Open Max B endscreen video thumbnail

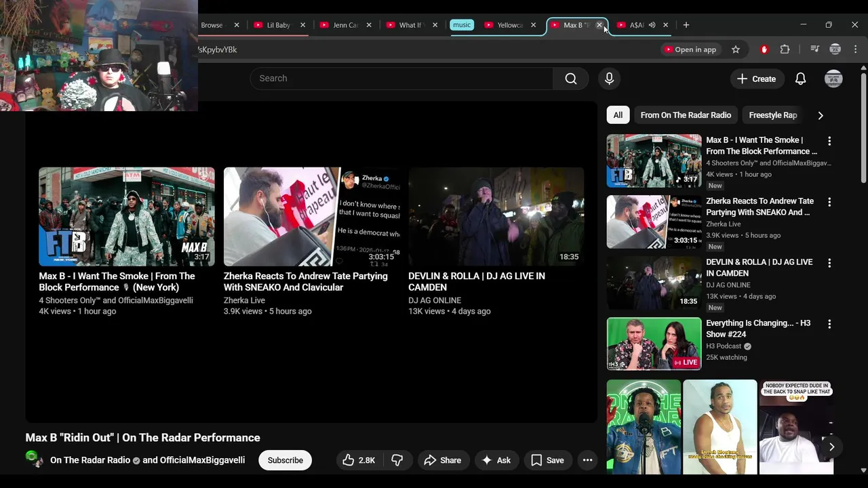(127, 217)
